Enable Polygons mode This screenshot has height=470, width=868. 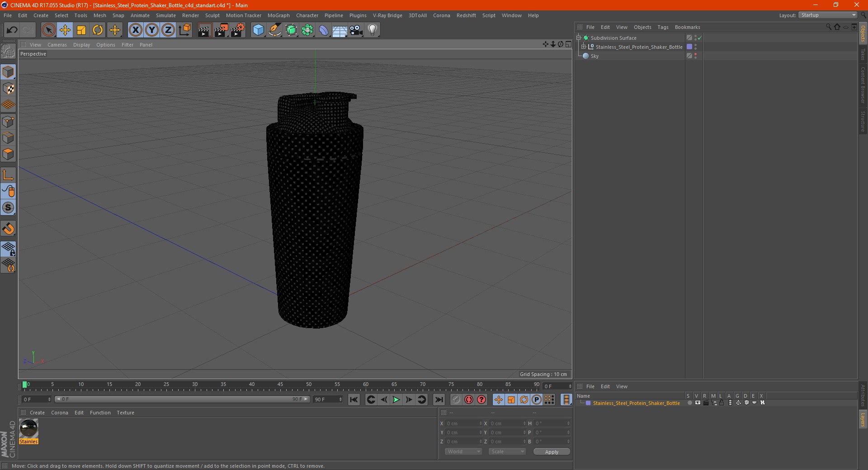pyautogui.click(x=8, y=154)
